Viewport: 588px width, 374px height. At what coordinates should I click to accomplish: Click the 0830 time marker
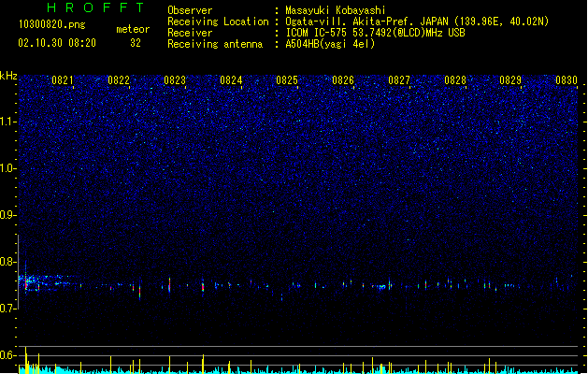click(566, 80)
